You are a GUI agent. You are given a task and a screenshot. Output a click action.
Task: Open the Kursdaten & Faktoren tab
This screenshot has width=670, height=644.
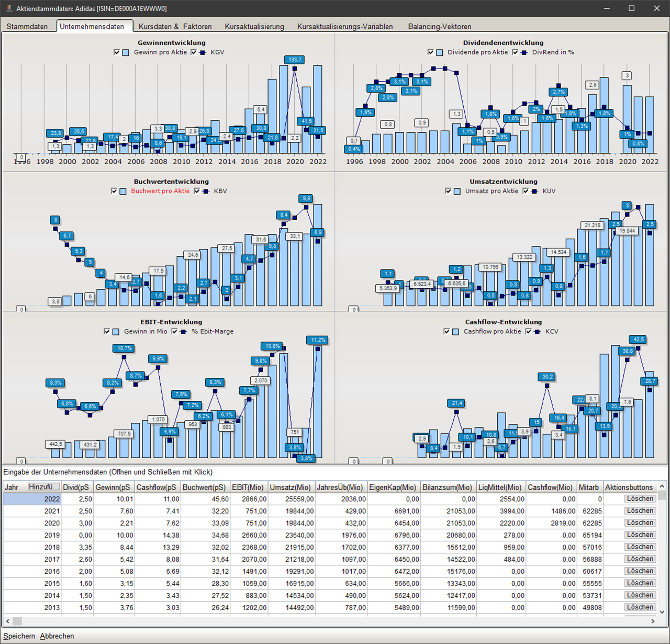pyautogui.click(x=175, y=27)
